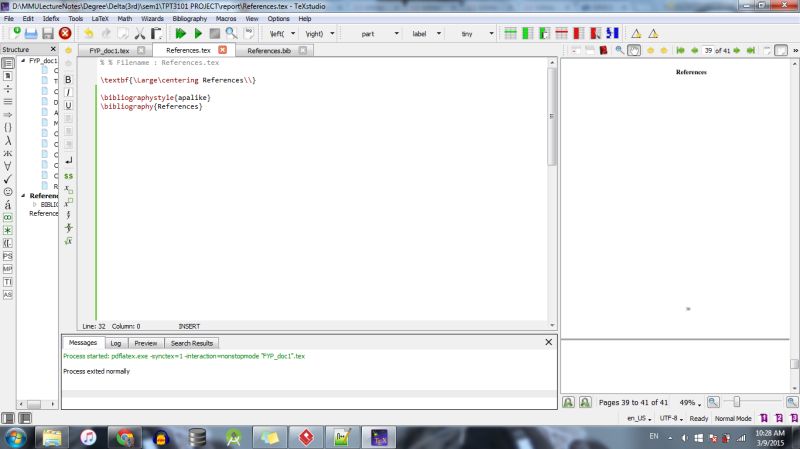Click the page number field showing 39
Viewport: 800px width, 449px height.
click(x=708, y=51)
